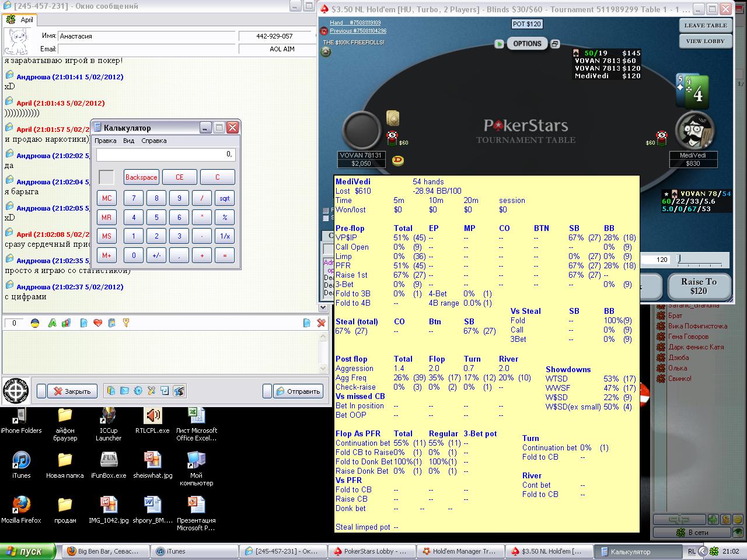Open the smiley picker in chat toolbar
The width and height of the screenshot is (747, 560).
click(x=34, y=323)
